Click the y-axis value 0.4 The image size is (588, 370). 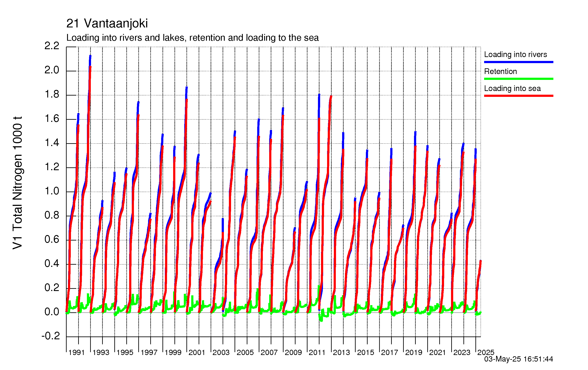coord(52,264)
